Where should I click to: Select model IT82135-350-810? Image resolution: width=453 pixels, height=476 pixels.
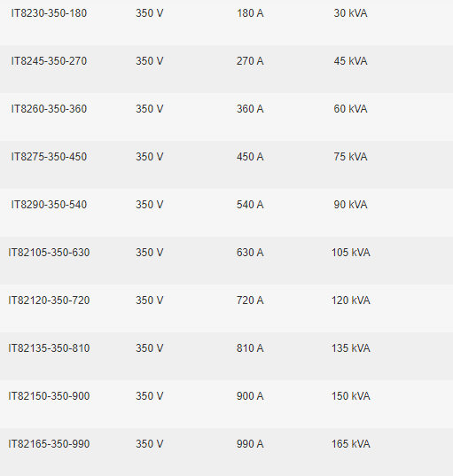coord(49,348)
